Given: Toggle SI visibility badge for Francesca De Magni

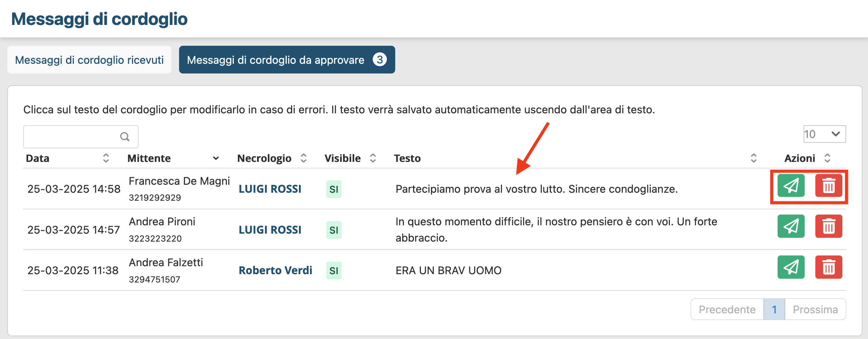Looking at the screenshot, I should pyautogui.click(x=334, y=189).
